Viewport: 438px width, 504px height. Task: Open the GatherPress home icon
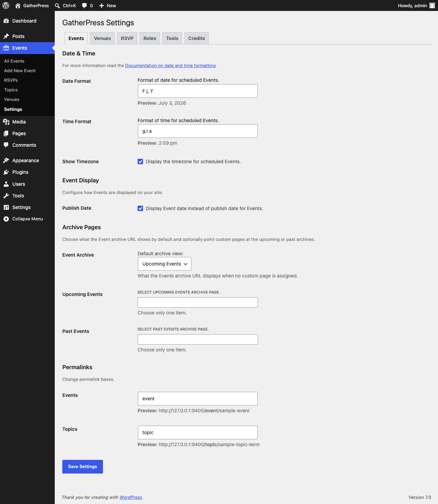point(18,5)
